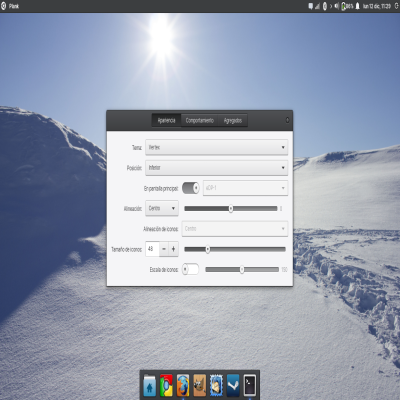Adjust the Alineación offset slider

click(231, 209)
